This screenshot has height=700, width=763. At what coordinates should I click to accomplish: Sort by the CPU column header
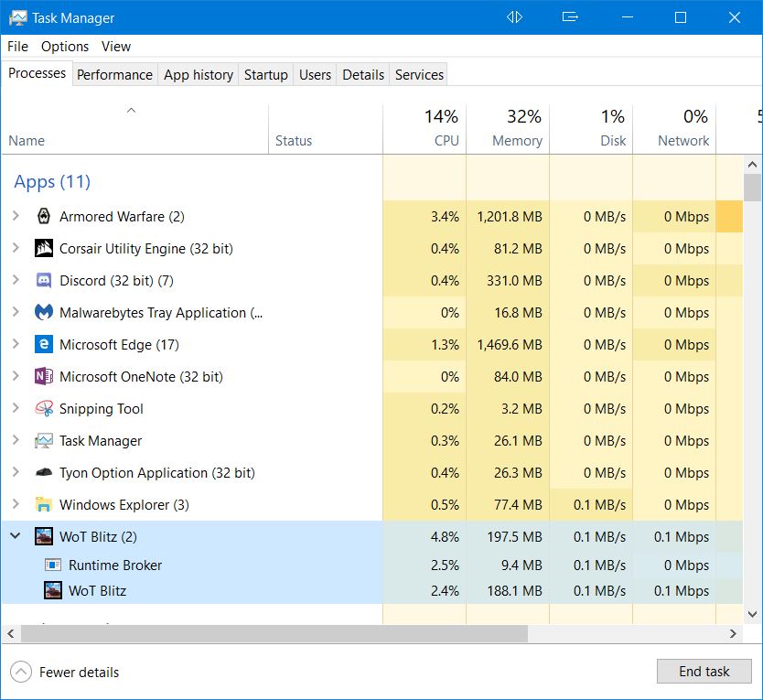click(x=424, y=129)
